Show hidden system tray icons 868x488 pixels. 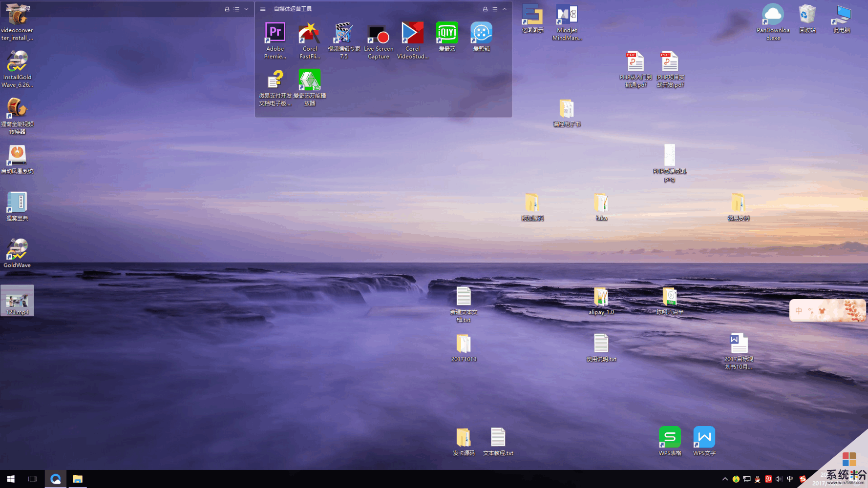pos(725,479)
